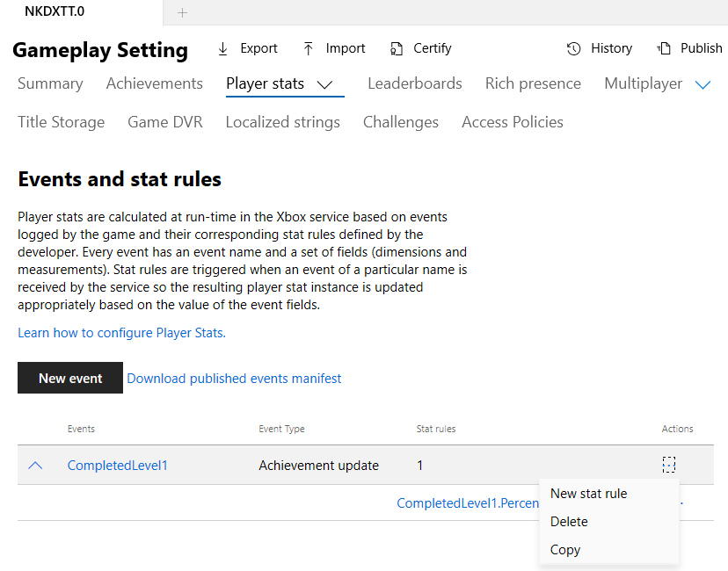Click the stat rules count 1

[419, 466]
